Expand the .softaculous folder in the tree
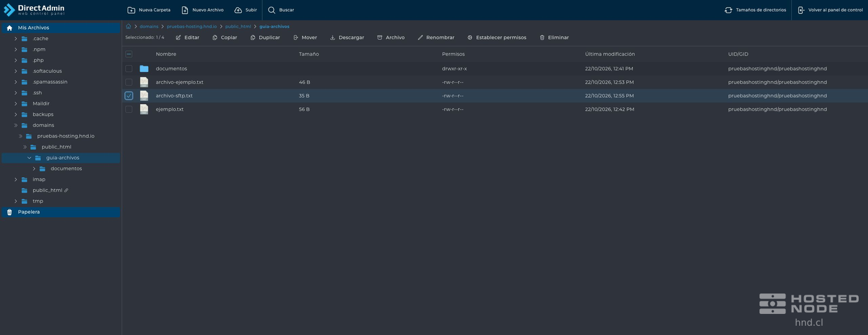868x335 pixels. [x=16, y=71]
